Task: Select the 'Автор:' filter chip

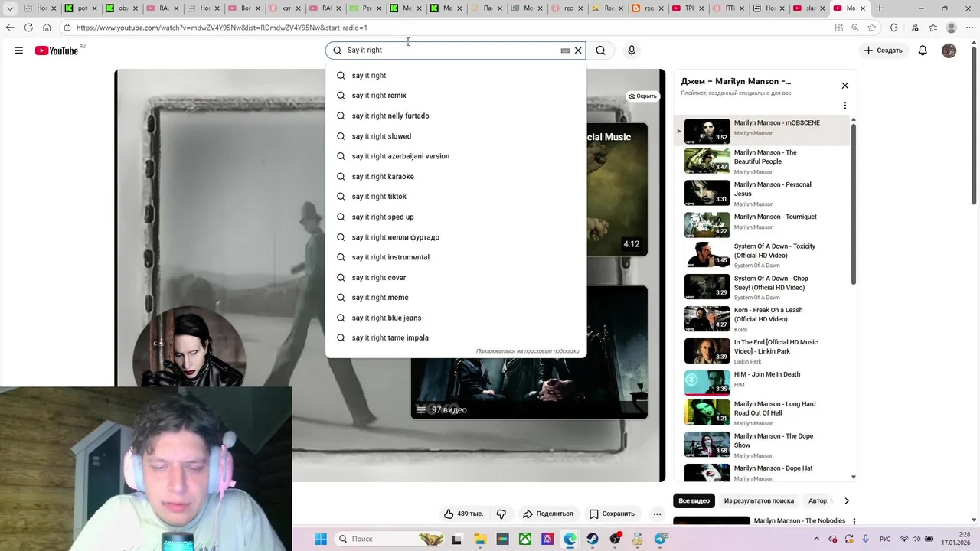Action: 819,501
